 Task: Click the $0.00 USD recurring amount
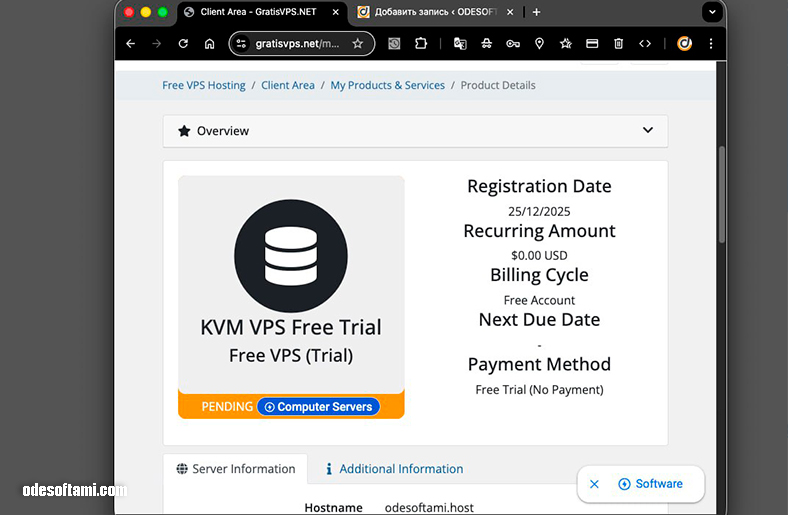(x=539, y=255)
